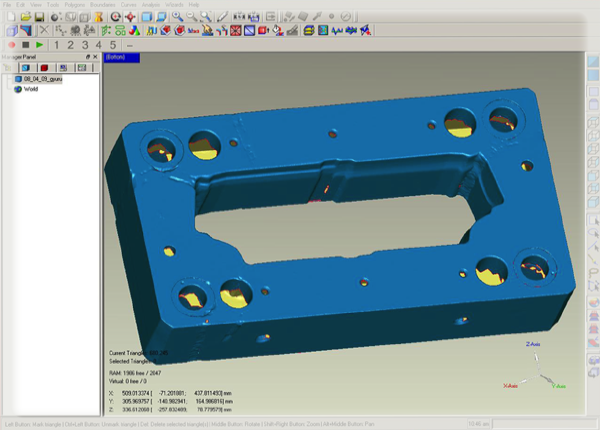Switch to the blue cube Manager Panel tab
This screenshot has width=600, height=430.
(26, 68)
